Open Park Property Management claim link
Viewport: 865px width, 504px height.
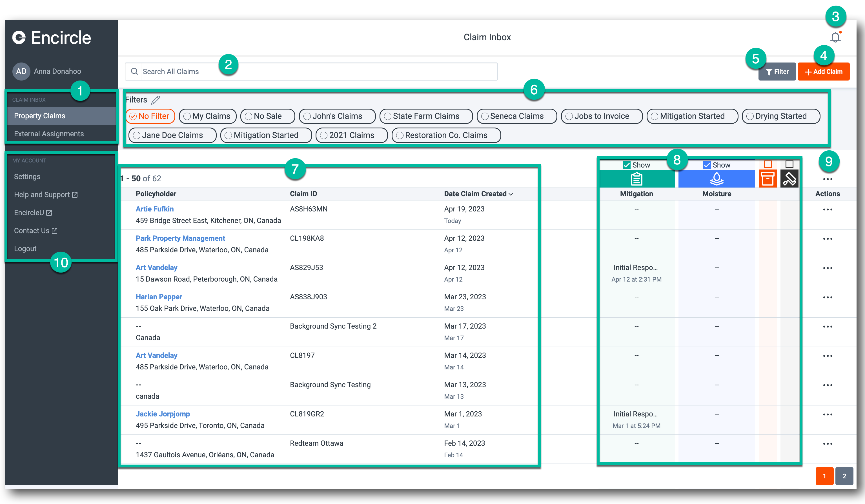[180, 238]
